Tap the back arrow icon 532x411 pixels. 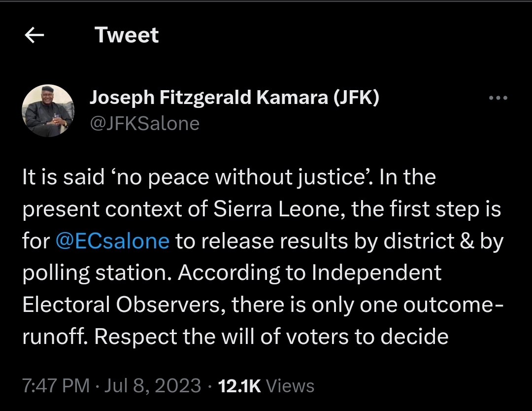point(34,35)
